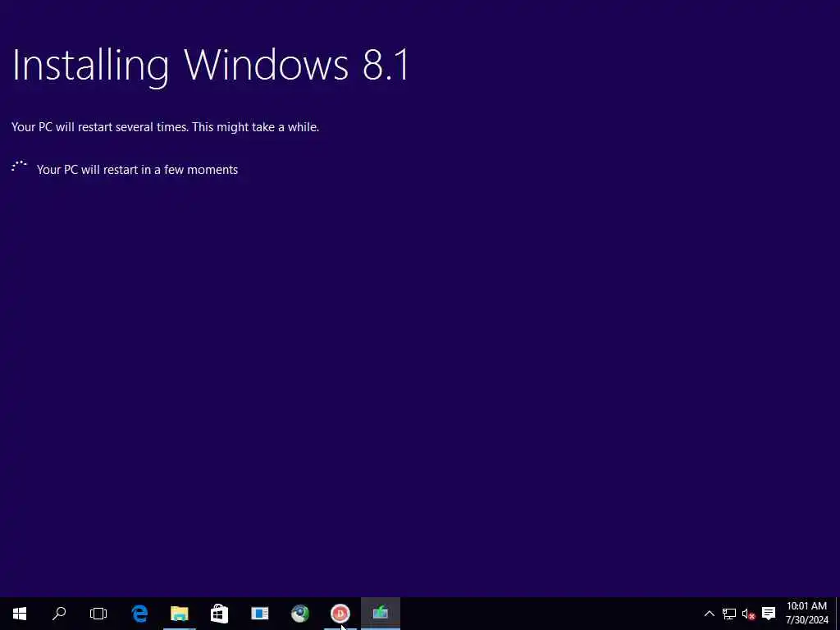Click the 'Installing Windows 8.1' heading
The height and width of the screenshot is (630, 840).
211,66
